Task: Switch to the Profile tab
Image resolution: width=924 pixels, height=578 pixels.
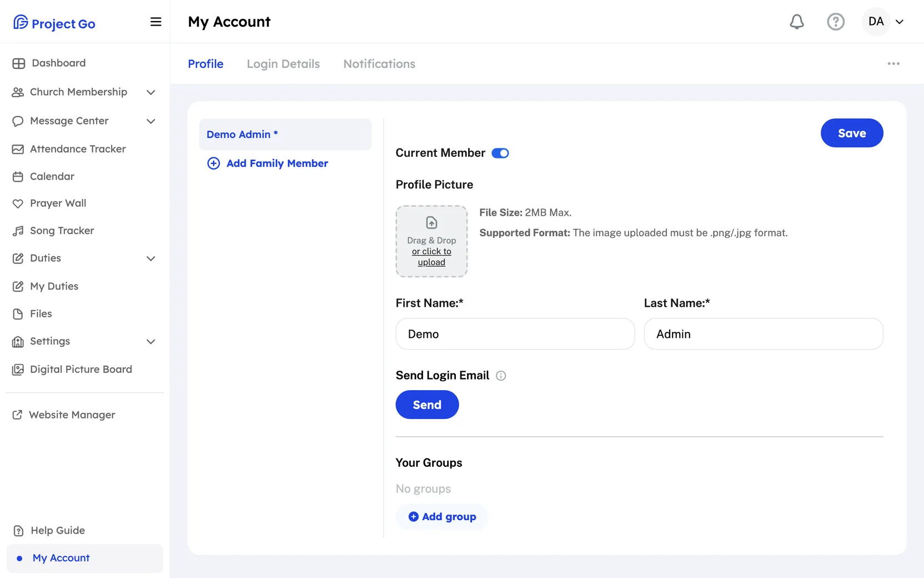Action: tap(205, 64)
